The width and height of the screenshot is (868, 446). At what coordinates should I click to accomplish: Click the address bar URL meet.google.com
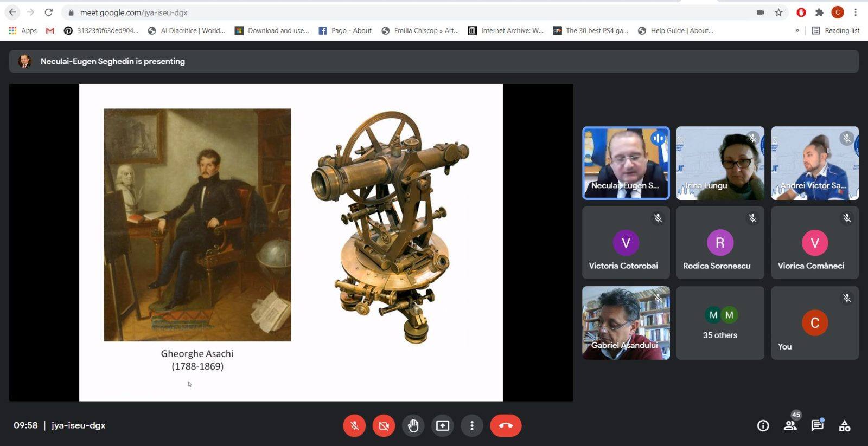(133, 12)
